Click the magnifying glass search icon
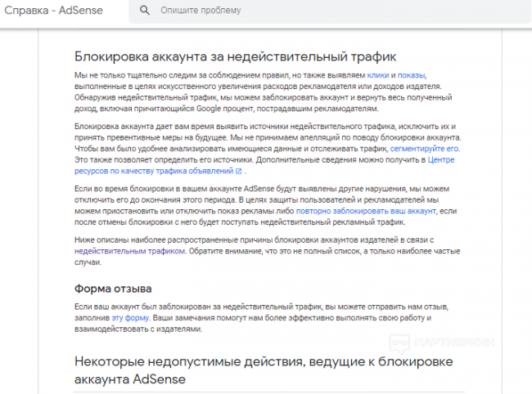This screenshot has height=394, width=532. (145, 11)
